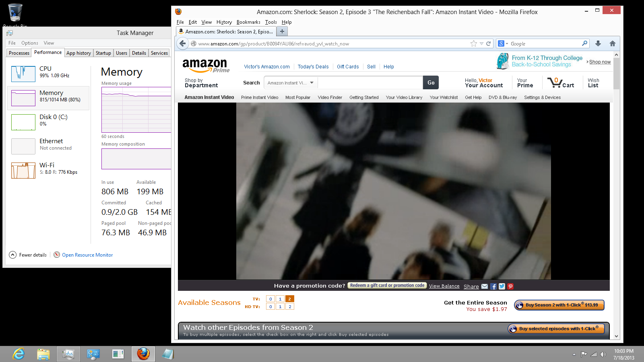Open the Amazon Instant Video search category dropdown

pos(291,83)
